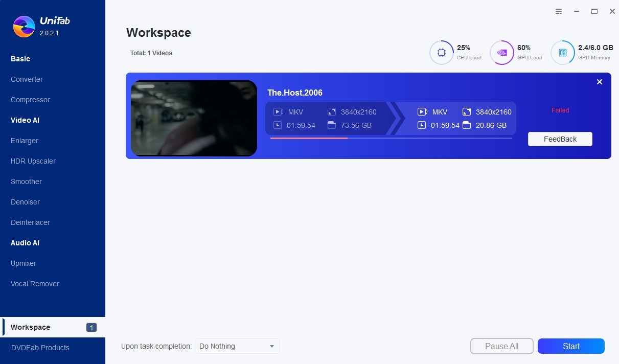Click the UniFab logo icon
The width and height of the screenshot is (619, 364).
click(x=24, y=27)
